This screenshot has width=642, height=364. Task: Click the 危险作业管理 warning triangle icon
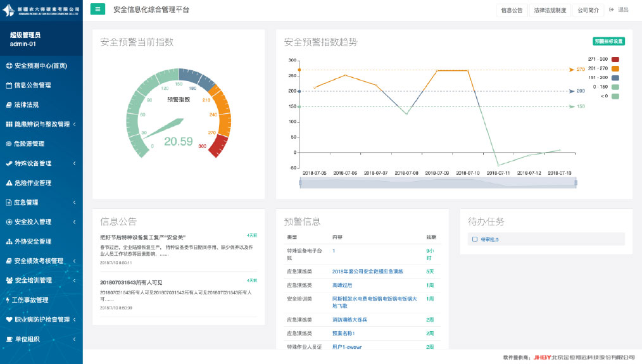pyautogui.click(x=9, y=183)
